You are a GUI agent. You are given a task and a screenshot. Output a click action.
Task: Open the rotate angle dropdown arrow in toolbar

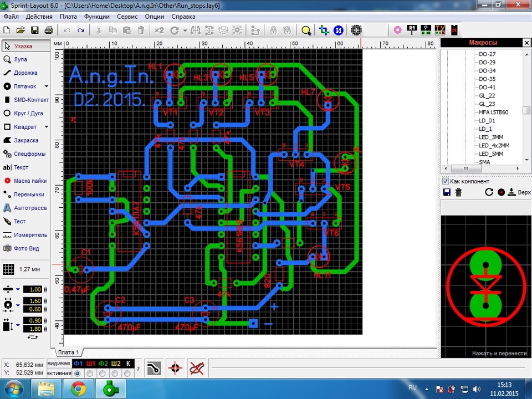[x=185, y=30]
